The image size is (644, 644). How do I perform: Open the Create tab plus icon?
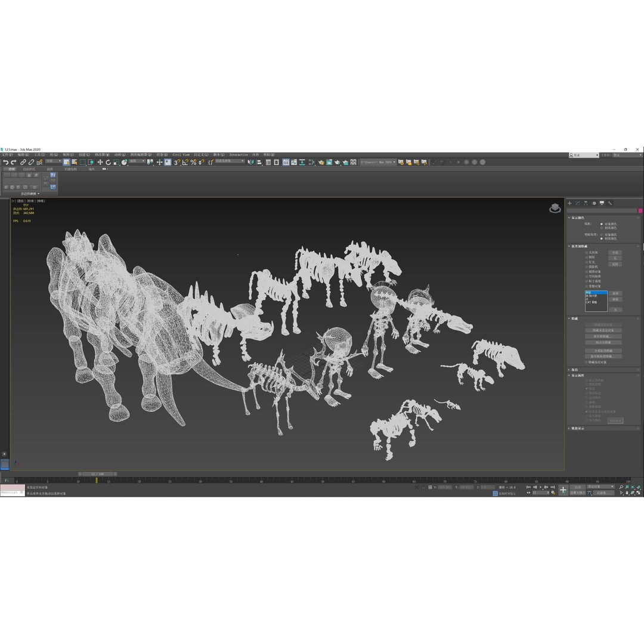tap(569, 203)
